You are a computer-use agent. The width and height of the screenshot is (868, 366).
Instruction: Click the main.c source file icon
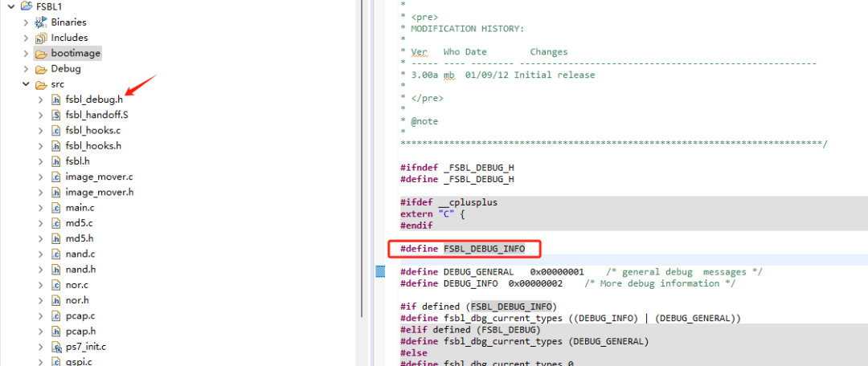pyautogui.click(x=56, y=208)
